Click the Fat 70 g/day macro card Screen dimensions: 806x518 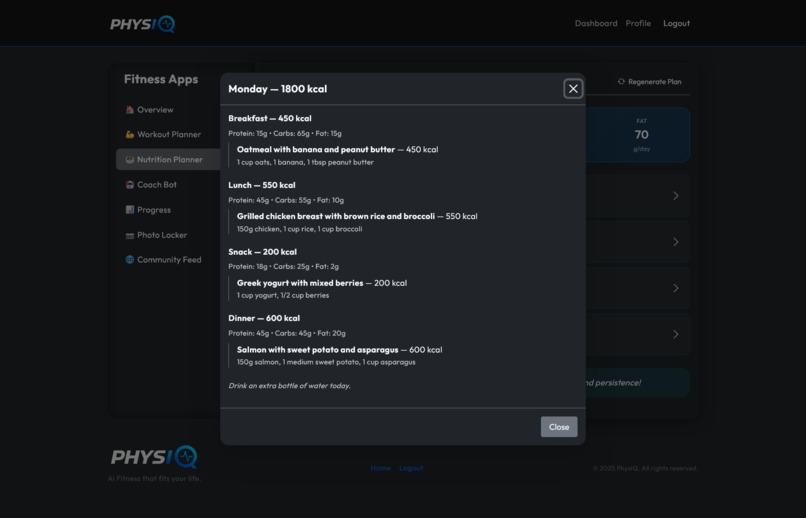click(x=641, y=135)
